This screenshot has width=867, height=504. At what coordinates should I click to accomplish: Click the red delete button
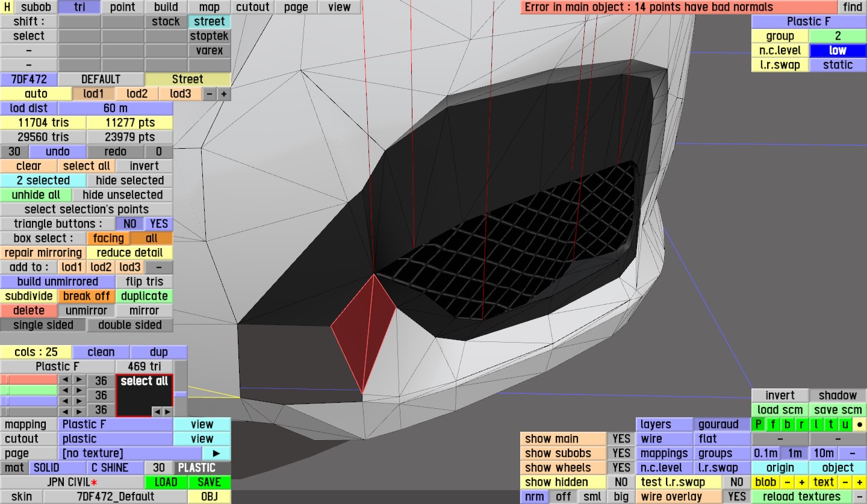click(x=29, y=311)
